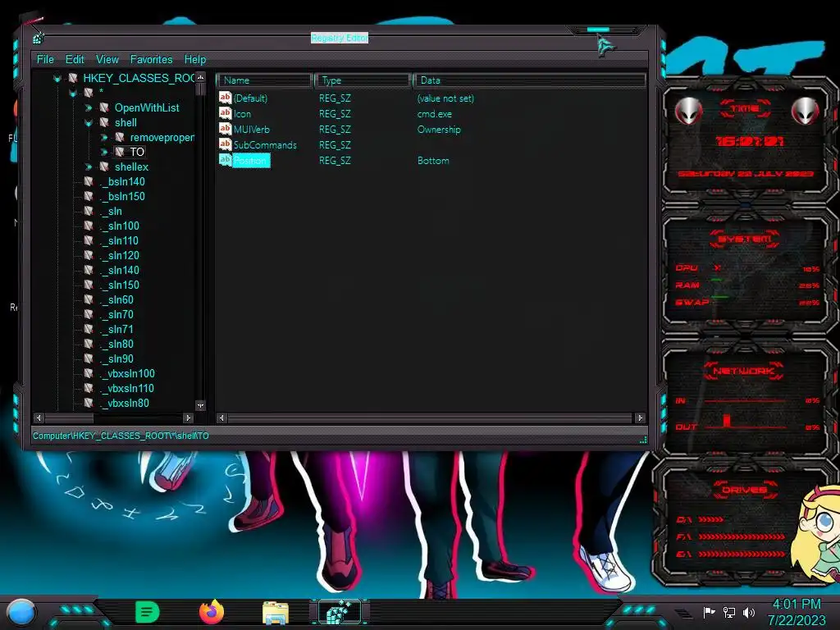Select the shellex key
Viewport: 840px width, 630px height.
point(131,167)
